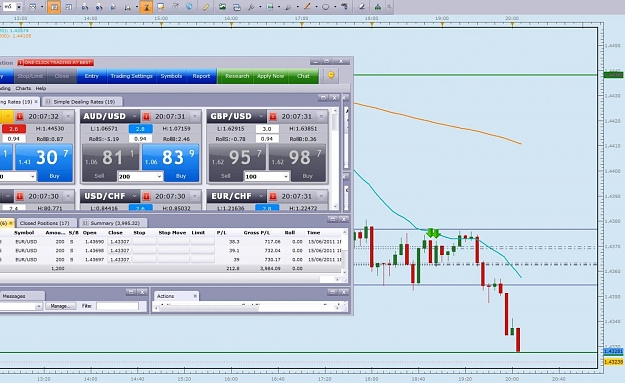This screenshot has height=383, width=625.
Task: Remove the GBP/USD rate tile via its X
Action: [x=321, y=116]
